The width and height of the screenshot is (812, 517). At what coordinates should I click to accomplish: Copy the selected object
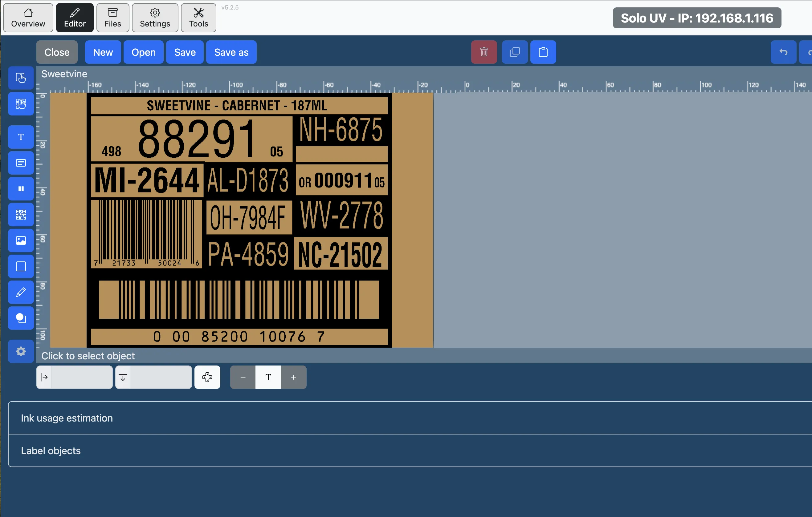tap(515, 52)
